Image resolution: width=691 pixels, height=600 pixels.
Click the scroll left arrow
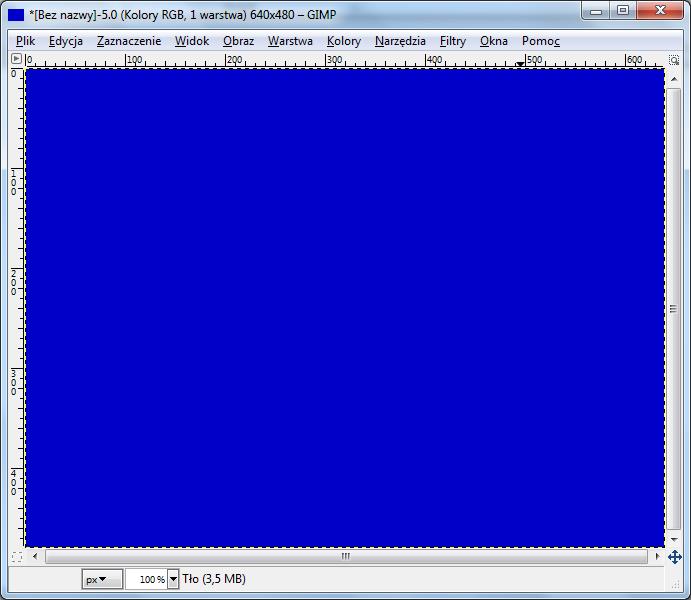pyautogui.click(x=35, y=556)
